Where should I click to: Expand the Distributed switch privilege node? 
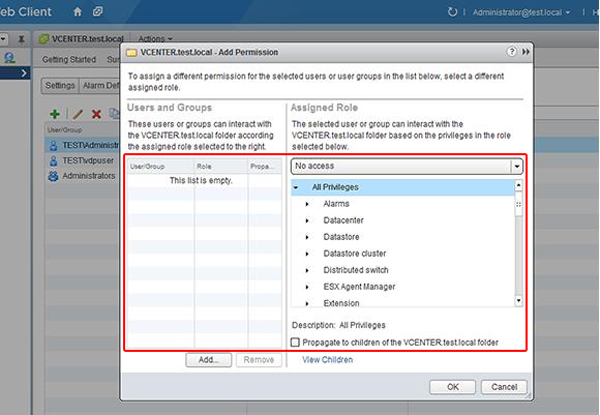pos(307,271)
